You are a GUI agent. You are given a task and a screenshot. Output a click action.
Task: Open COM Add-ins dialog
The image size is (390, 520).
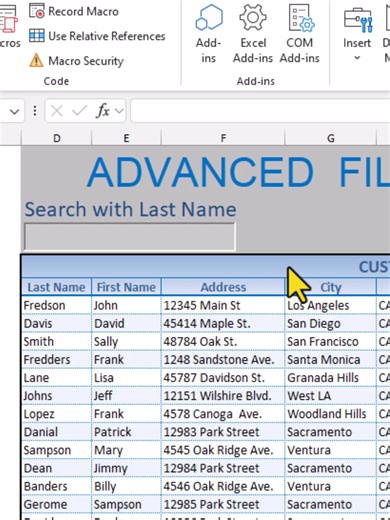(x=300, y=33)
